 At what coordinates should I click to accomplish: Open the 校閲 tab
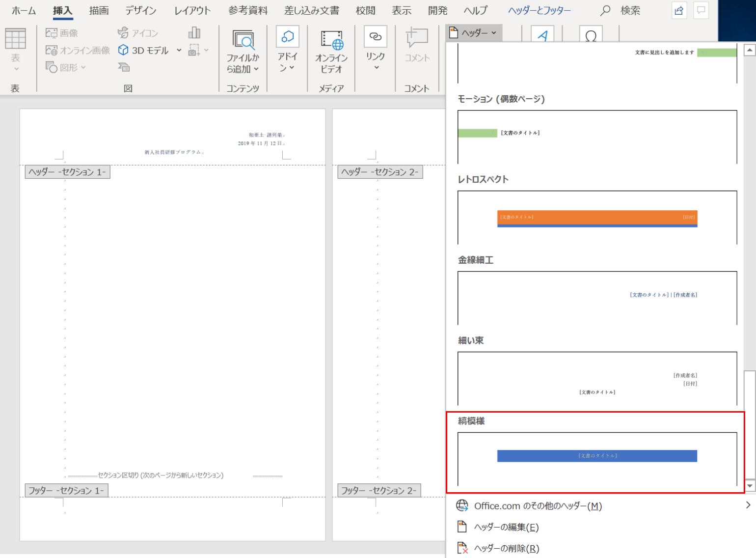click(x=365, y=10)
